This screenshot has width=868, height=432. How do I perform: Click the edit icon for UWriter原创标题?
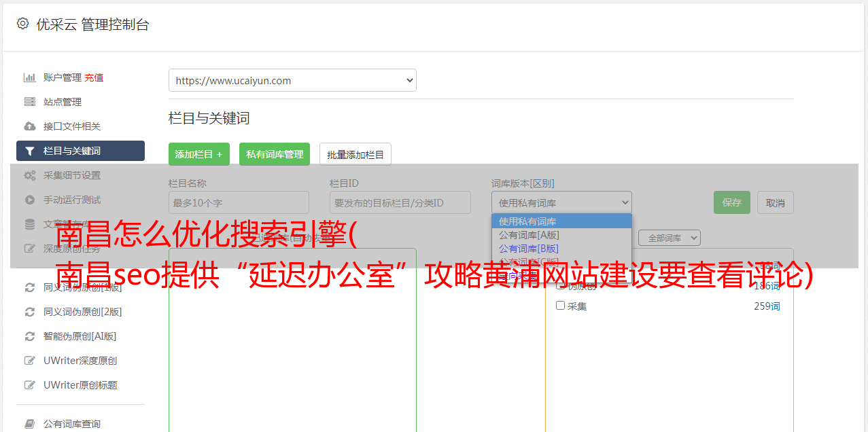click(x=29, y=385)
